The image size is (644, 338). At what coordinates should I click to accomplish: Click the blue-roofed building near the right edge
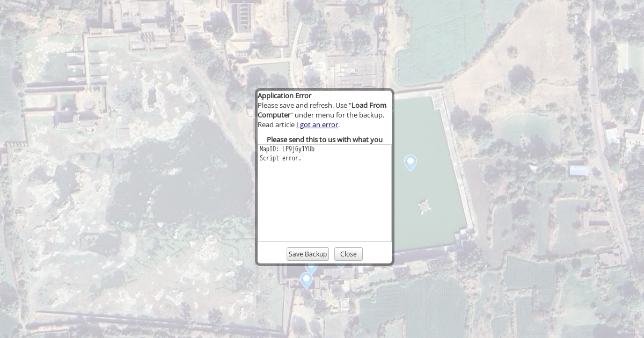tap(579, 171)
